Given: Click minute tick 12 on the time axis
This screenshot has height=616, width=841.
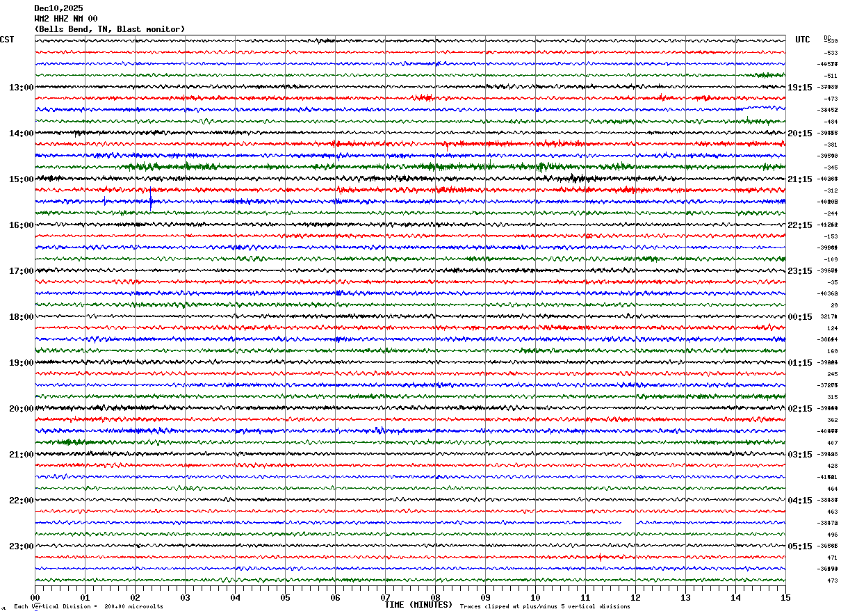Looking at the screenshot, I should point(635,597).
